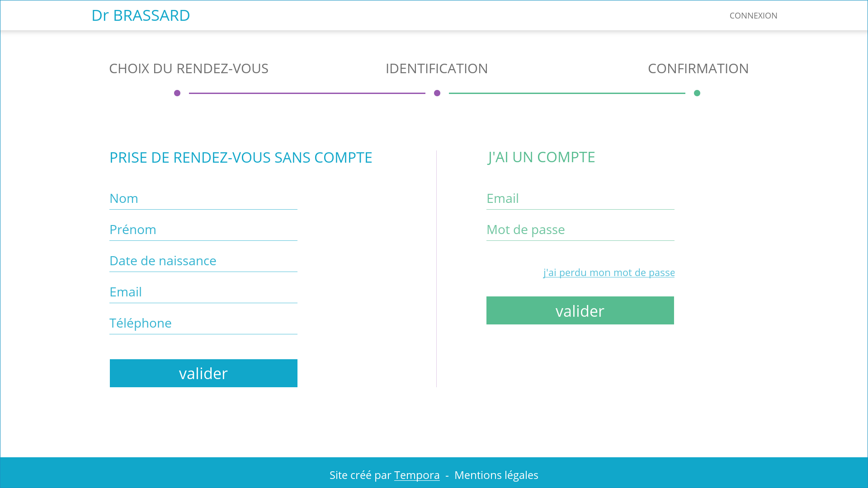Click 'j'ai perdu mon mot de passe' link
The width and height of the screenshot is (868, 488).
click(609, 272)
